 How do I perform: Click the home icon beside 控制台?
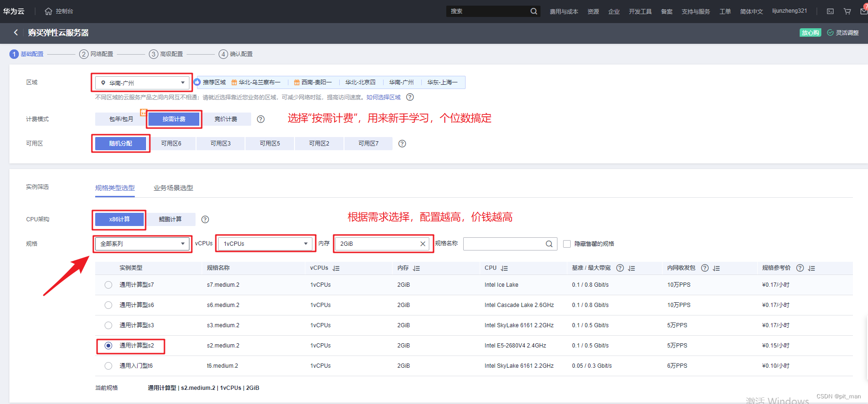coord(49,11)
